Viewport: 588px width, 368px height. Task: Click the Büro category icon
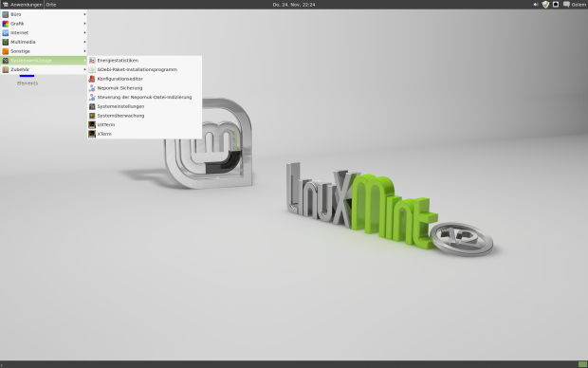point(6,14)
